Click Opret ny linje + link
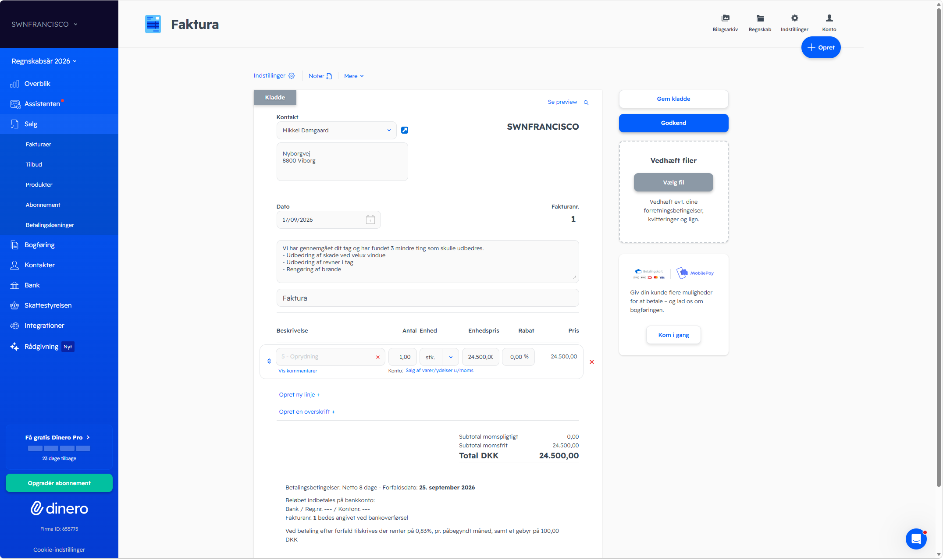This screenshot has width=943, height=560. (x=299, y=394)
